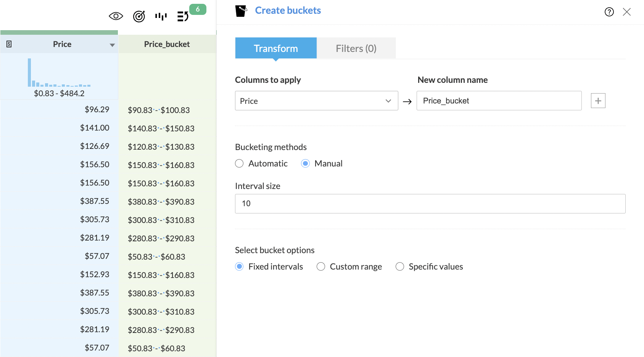
Task: Select the Automatic bucketing method
Action: coord(239,163)
